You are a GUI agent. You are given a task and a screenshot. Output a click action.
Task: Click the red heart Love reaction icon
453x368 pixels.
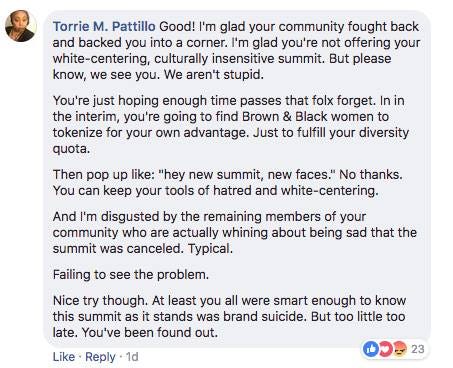384,349
